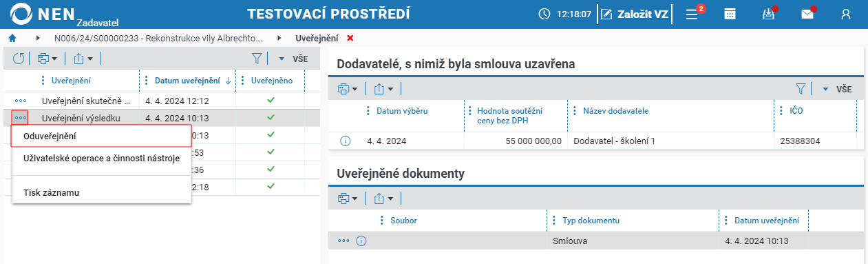Image resolution: width=868 pixels, height=264 pixels.
Task: Open the downloads inbox icon in the header
Action: click(769, 14)
